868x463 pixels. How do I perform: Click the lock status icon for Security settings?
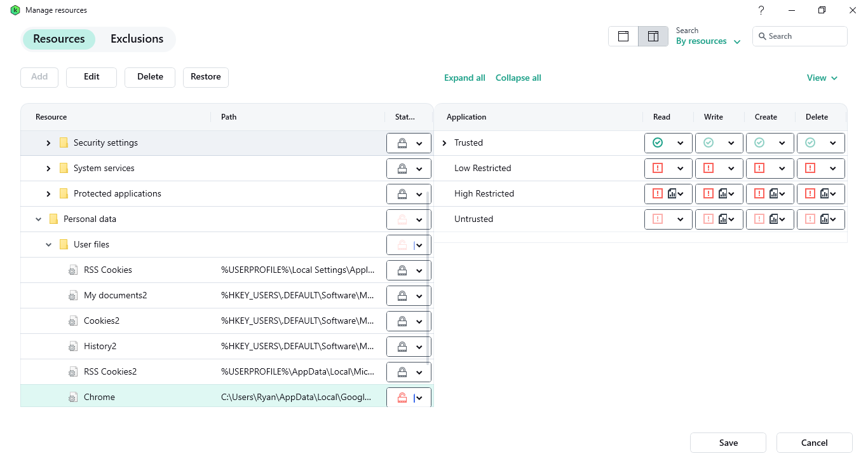(x=402, y=143)
